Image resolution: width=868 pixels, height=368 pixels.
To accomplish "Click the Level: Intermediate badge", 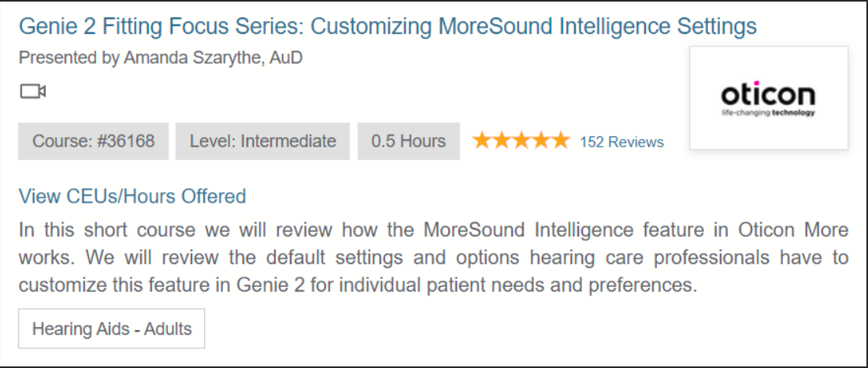I will click(x=262, y=141).
